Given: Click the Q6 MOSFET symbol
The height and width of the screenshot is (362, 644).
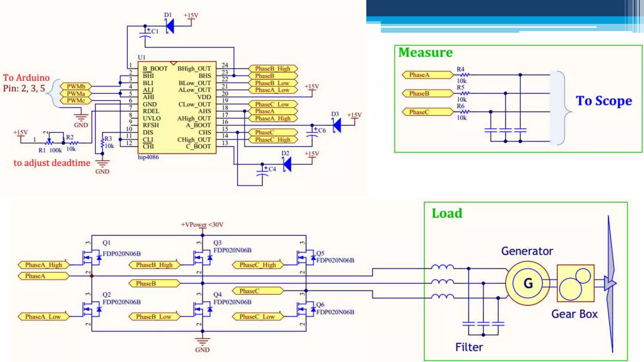Looking at the screenshot, I should click(306, 310).
